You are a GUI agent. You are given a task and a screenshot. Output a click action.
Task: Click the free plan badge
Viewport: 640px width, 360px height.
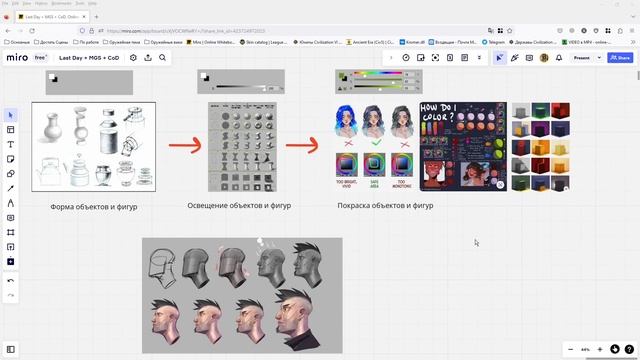(40, 58)
